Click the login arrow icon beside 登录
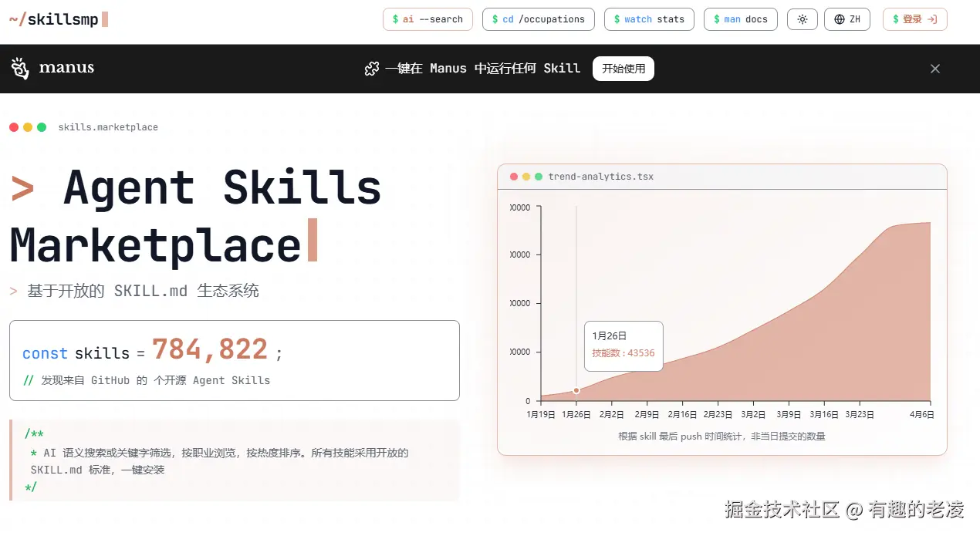Screen dimensions: 980x536 pyautogui.click(x=932, y=19)
